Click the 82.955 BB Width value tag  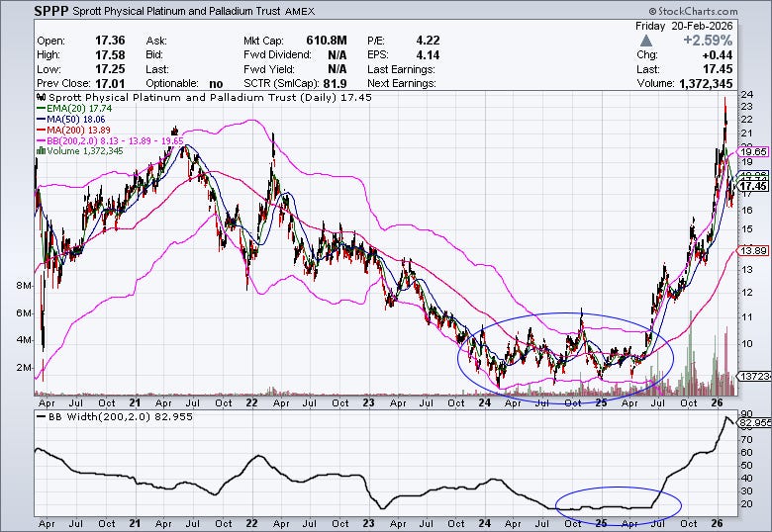(755, 422)
